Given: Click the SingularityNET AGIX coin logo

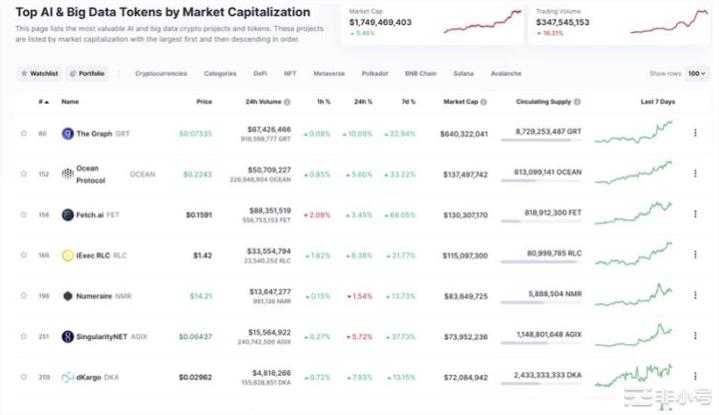Looking at the screenshot, I should click(68, 337).
